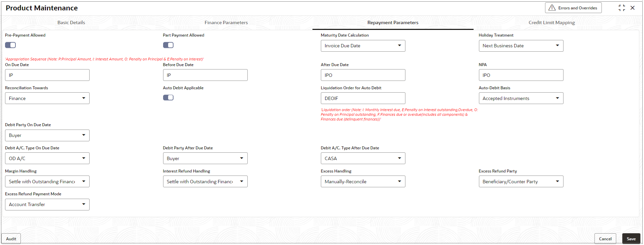This screenshot has width=644, height=245.
Task: Go to the Credit Limit Mapping tab
Action: click(552, 22)
